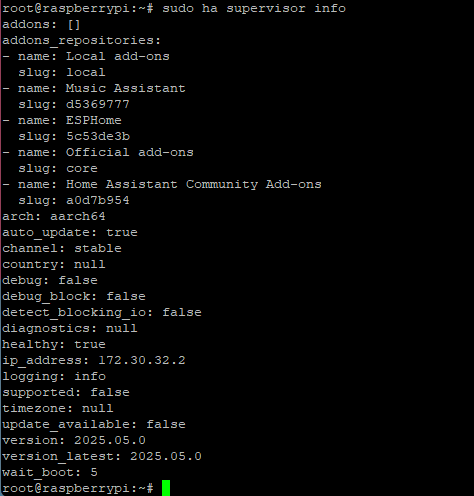Click the green terminal cursor block
This screenshot has height=496, width=474.
click(166, 488)
